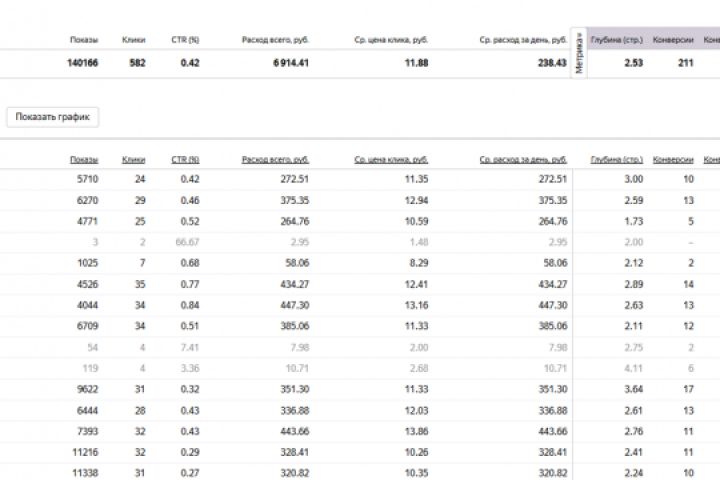Sort by Конверсии column header
The width and height of the screenshot is (720, 480).
pos(673,159)
